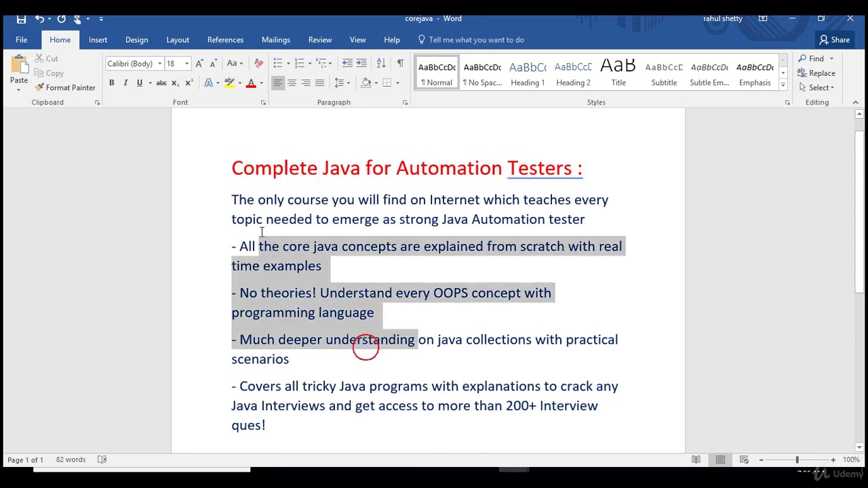Open the Change Case dropdown
Viewport: 868px width, 488px height.
(x=235, y=64)
